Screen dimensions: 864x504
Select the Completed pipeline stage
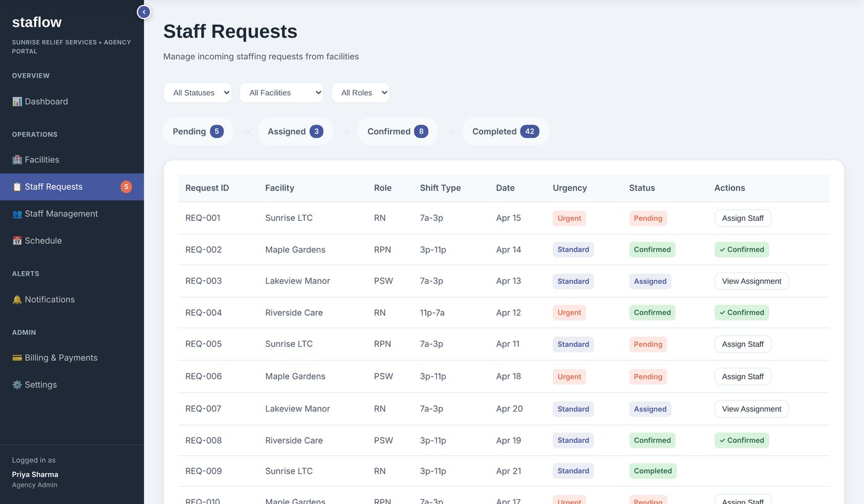click(x=505, y=131)
